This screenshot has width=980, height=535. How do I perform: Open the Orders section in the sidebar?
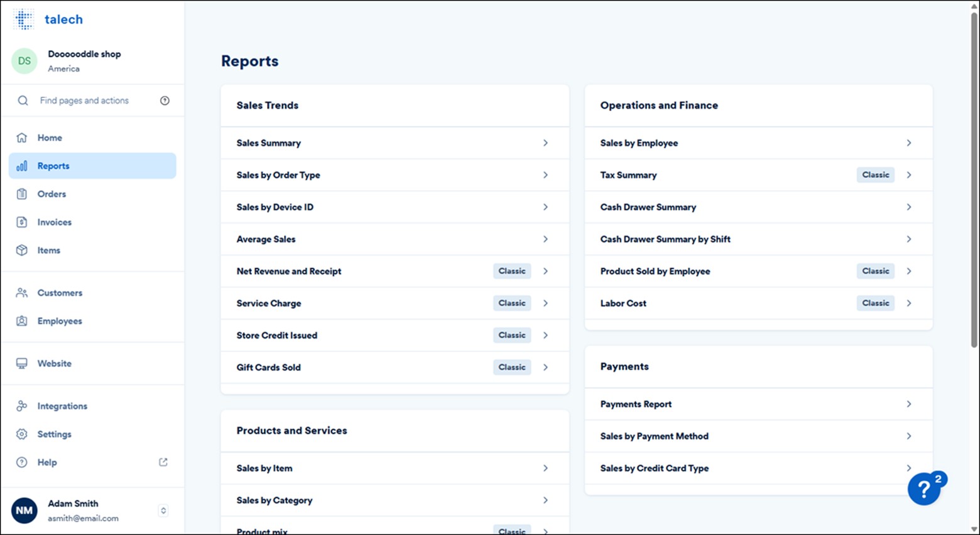click(52, 194)
